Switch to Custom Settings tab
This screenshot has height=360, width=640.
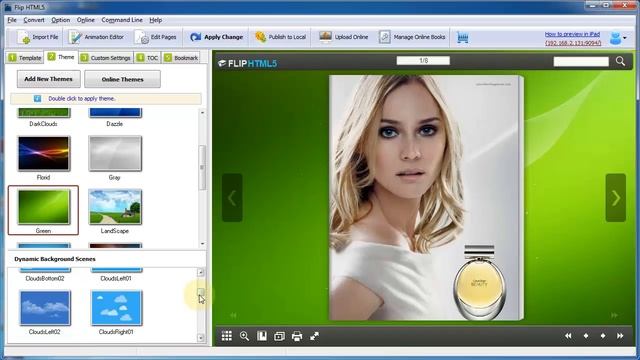[x=106, y=58]
